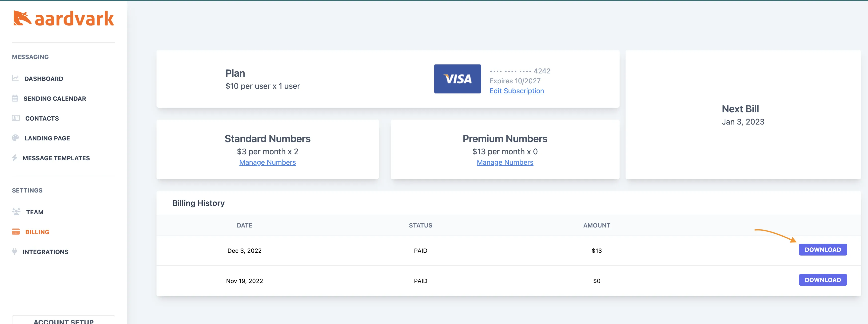Download the Dec 3, 2022 invoice

pyautogui.click(x=823, y=249)
